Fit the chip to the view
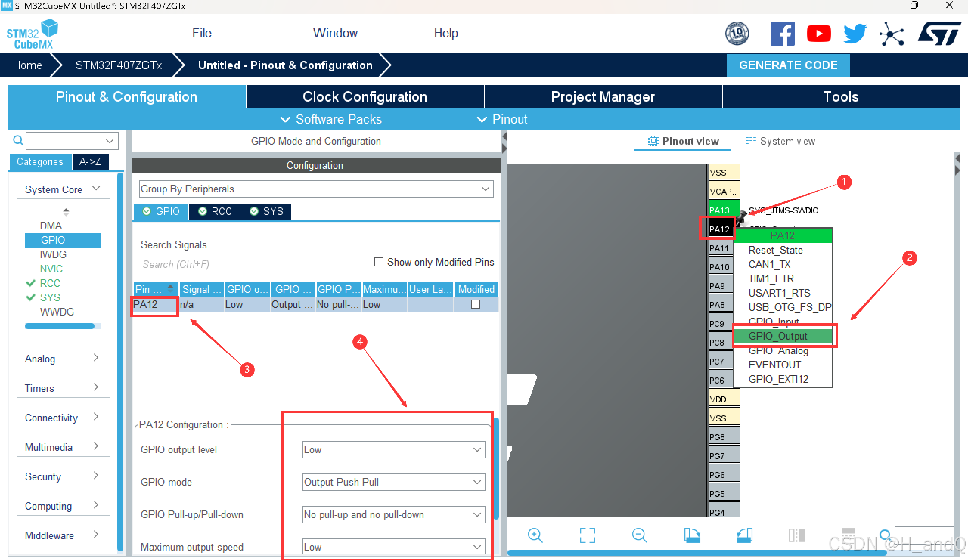 point(587,535)
